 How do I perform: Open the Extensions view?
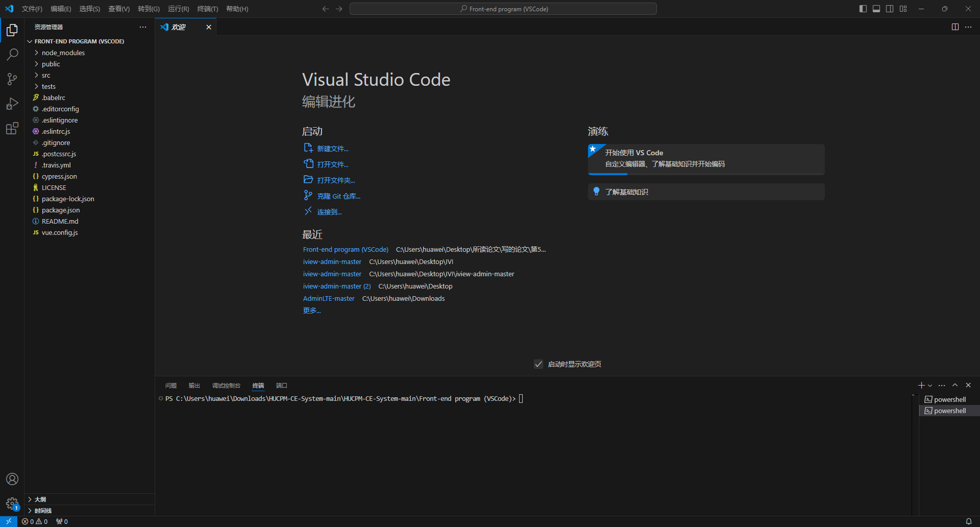coord(12,128)
